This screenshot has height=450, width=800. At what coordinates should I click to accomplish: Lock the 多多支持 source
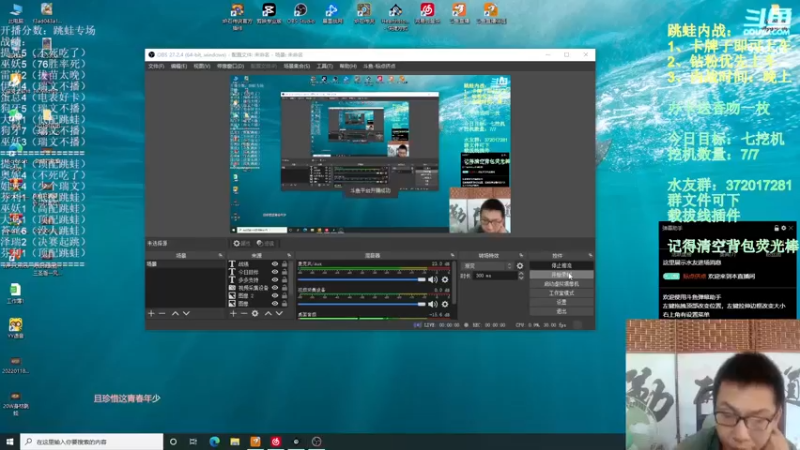tap(284, 280)
